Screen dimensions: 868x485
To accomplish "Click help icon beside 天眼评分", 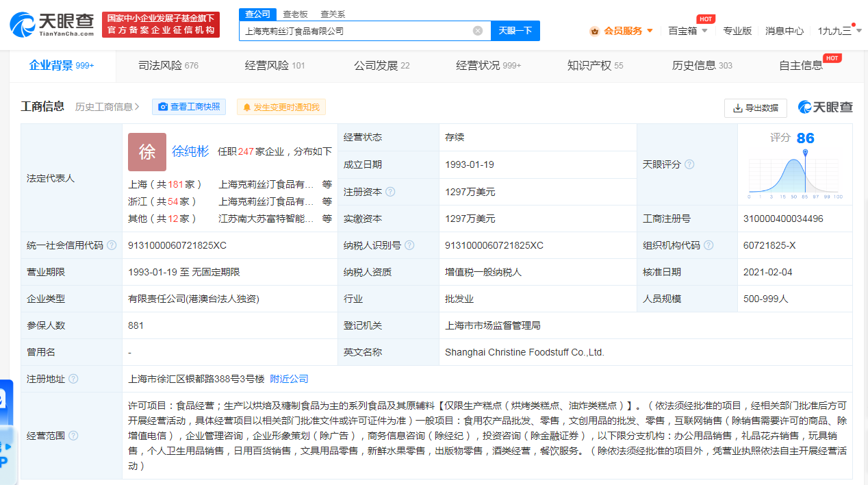I will 689,164.
